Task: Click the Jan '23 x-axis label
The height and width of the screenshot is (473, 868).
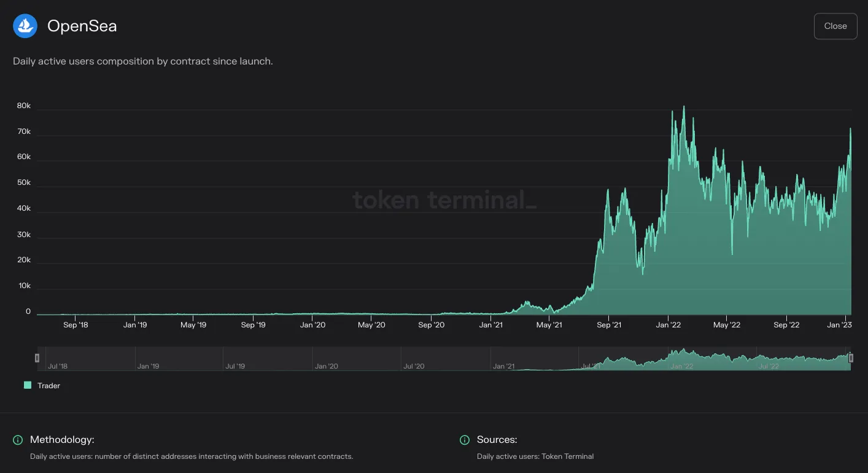Action: pyautogui.click(x=839, y=325)
